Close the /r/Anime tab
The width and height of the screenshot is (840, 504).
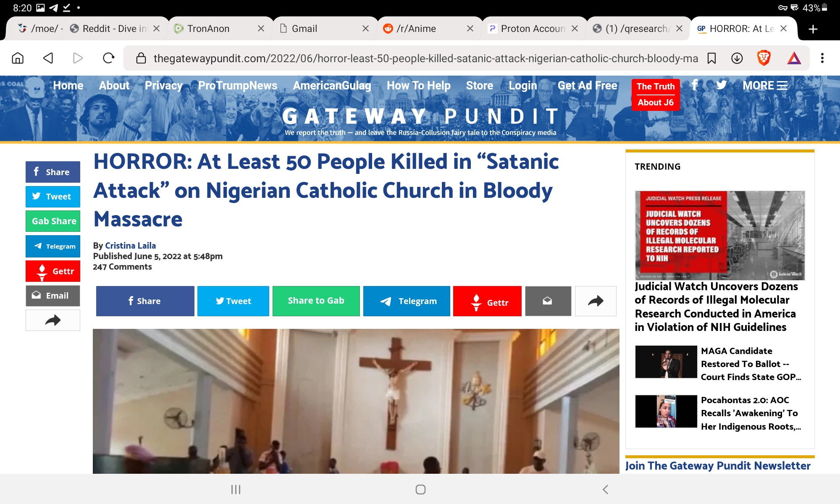470,29
